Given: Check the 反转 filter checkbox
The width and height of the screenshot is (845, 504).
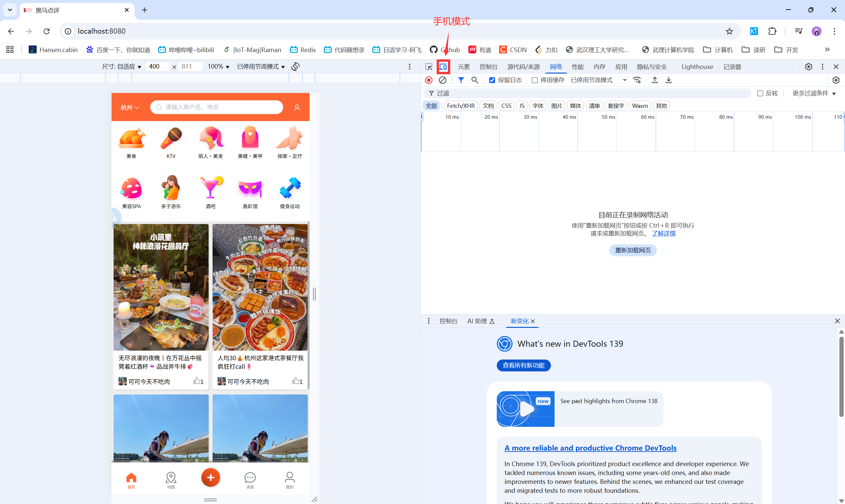Looking at the screenshot, I should (760, 93).
